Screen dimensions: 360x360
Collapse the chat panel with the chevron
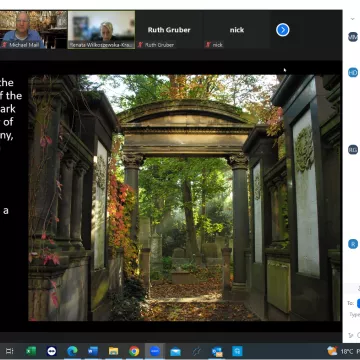point(353,19)
